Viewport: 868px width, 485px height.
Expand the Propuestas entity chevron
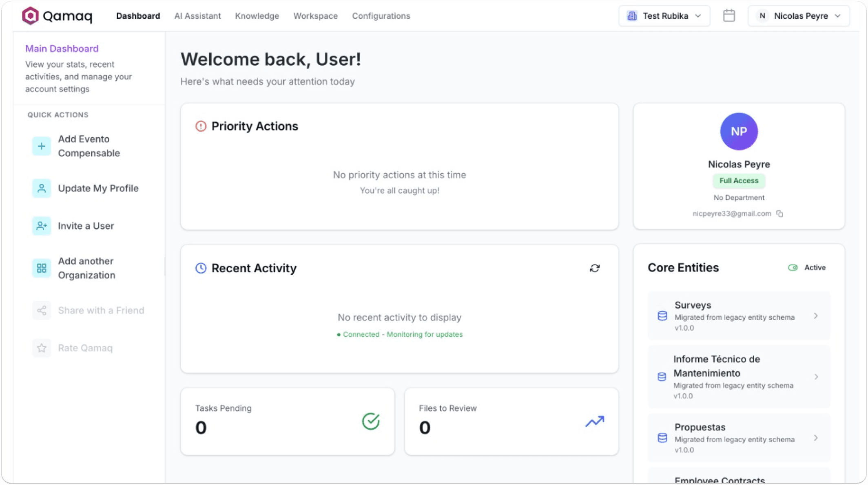coord(815,438)
